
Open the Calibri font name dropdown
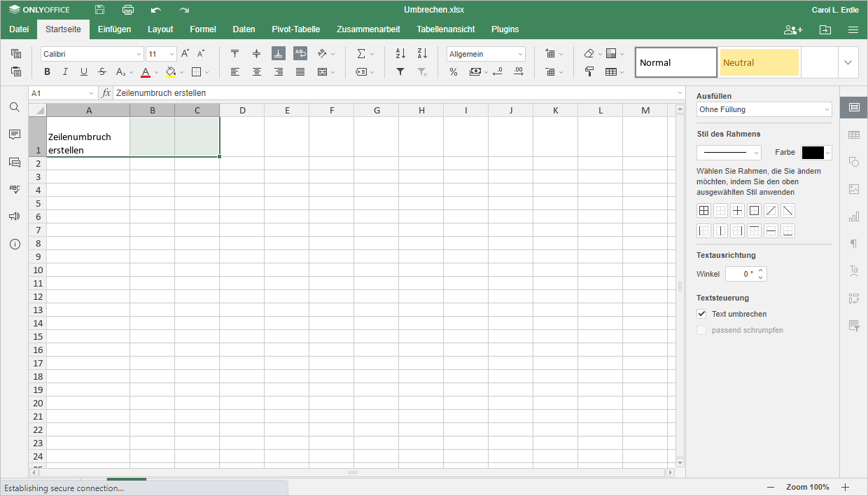click(x=139, y=54)
